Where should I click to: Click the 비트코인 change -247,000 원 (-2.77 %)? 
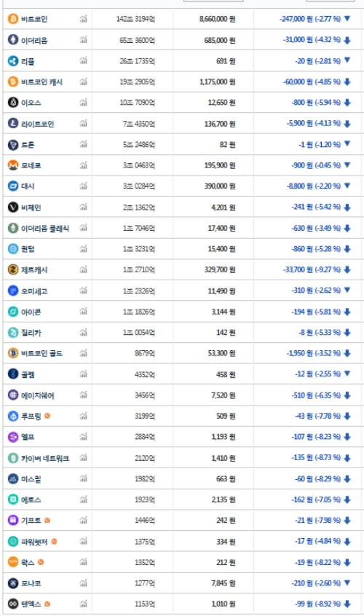click(x=310, y=19)
